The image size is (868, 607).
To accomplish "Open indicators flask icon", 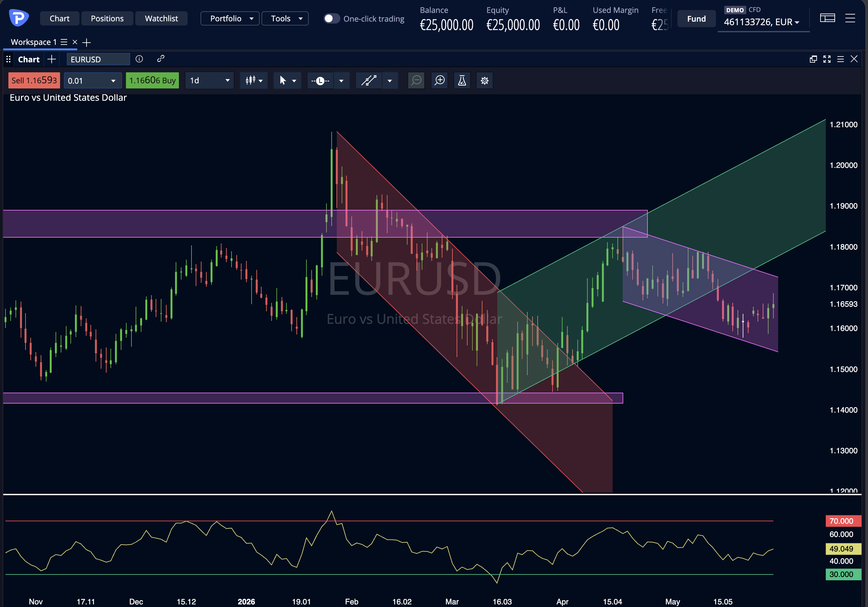I will pos(462,80).
